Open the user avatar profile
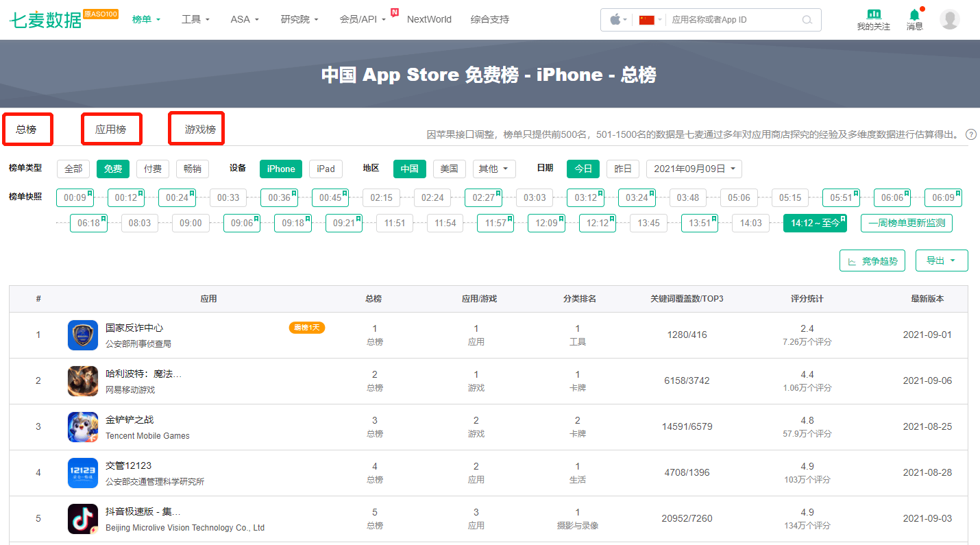 click(950, 19)
